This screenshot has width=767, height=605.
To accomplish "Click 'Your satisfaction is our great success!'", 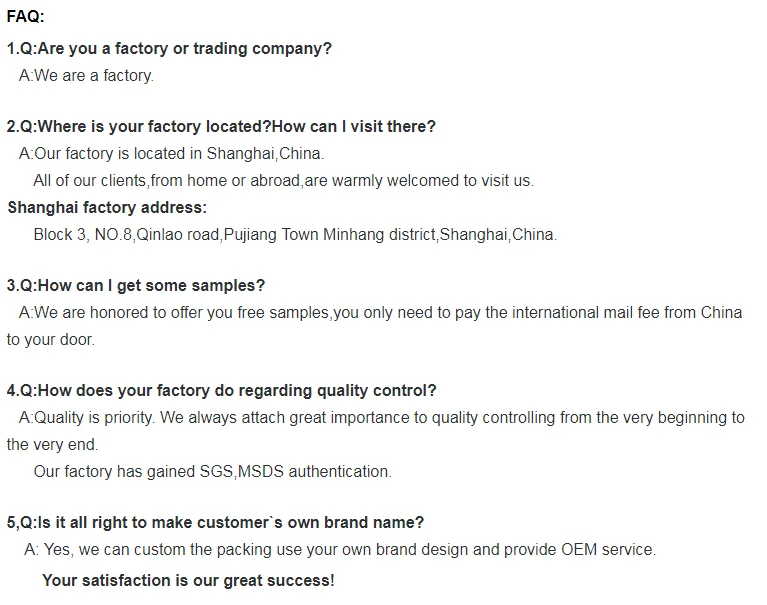I will pyautogui.click(x=188, y=581).
